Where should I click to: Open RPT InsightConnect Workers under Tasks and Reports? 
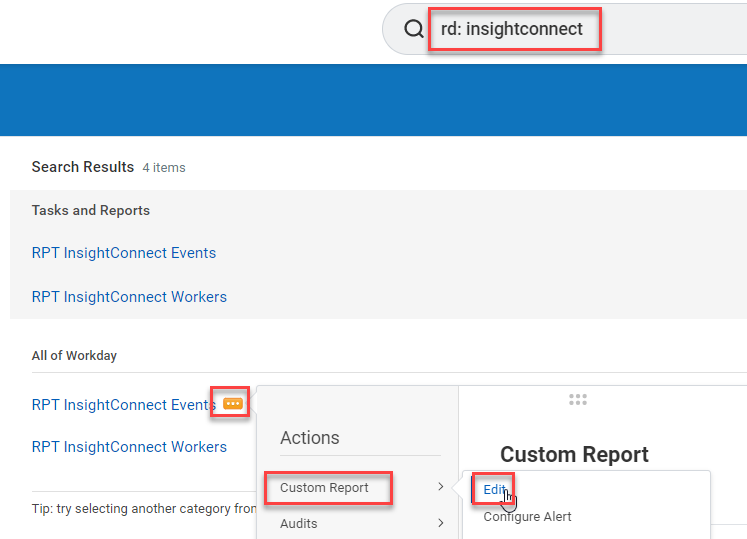tap(129, 297)
